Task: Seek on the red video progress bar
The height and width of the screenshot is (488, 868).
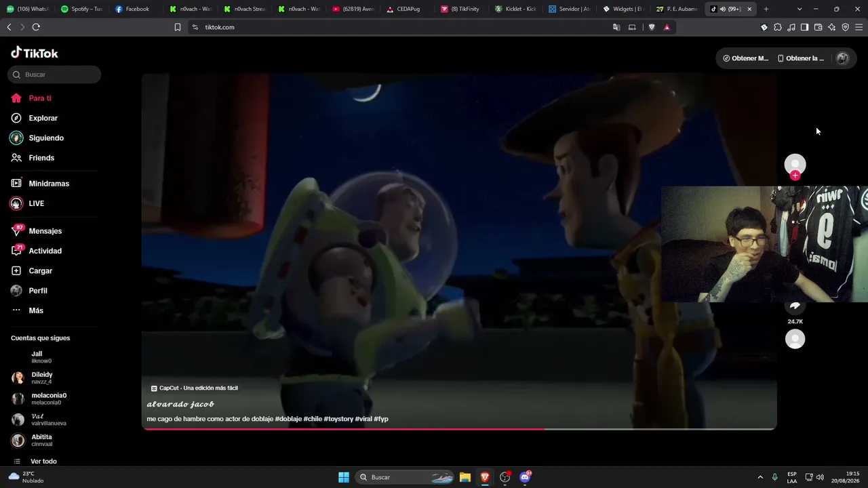Action: point(459,428)
